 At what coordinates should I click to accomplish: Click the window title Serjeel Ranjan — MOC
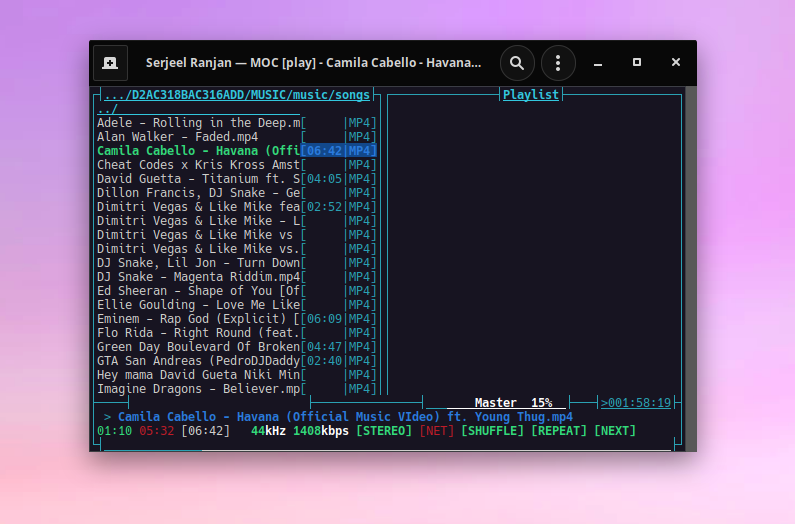point(313,63)
